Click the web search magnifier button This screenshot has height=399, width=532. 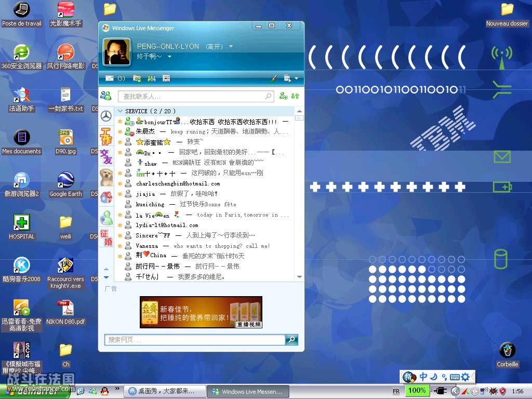click(x=292, y=340)
